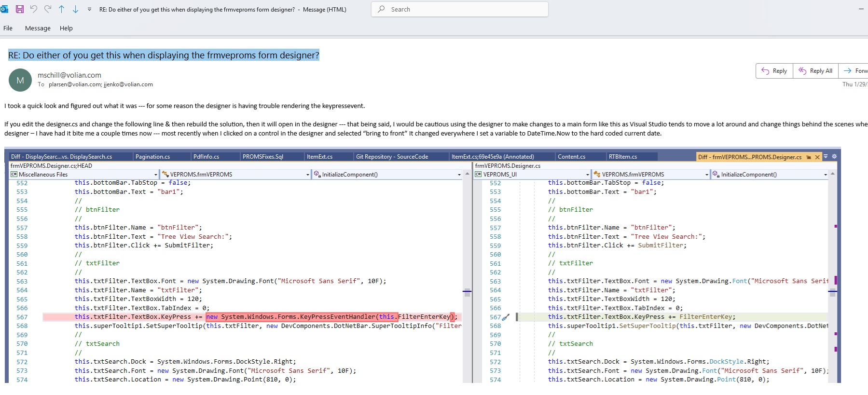This screenshot has width=868, height=395.
Task: Click the Reply button
Action: [x=774, y=71]
